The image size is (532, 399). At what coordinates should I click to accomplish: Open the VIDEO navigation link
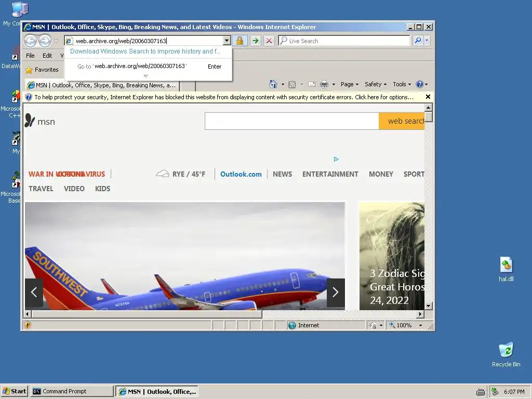[x=74, y=189]
